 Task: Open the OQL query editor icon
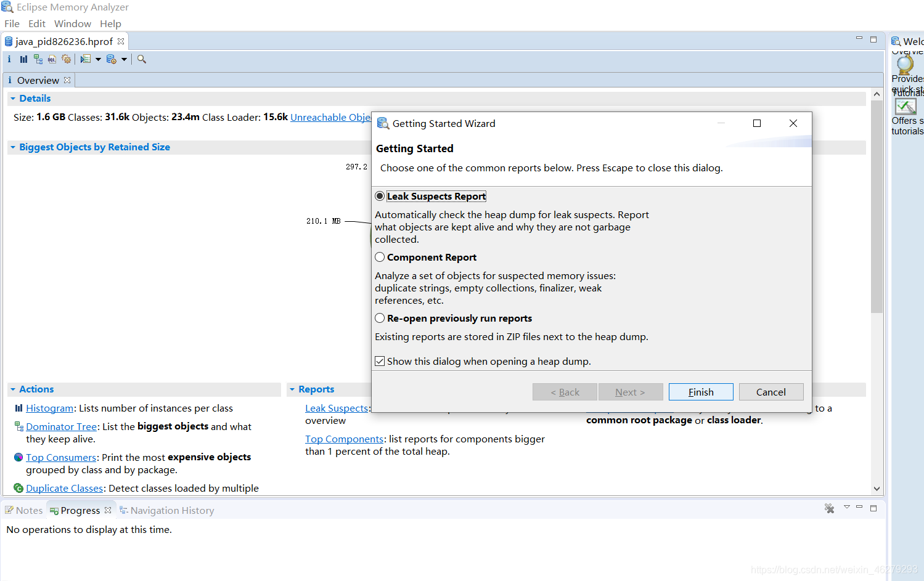click(52, 59)
